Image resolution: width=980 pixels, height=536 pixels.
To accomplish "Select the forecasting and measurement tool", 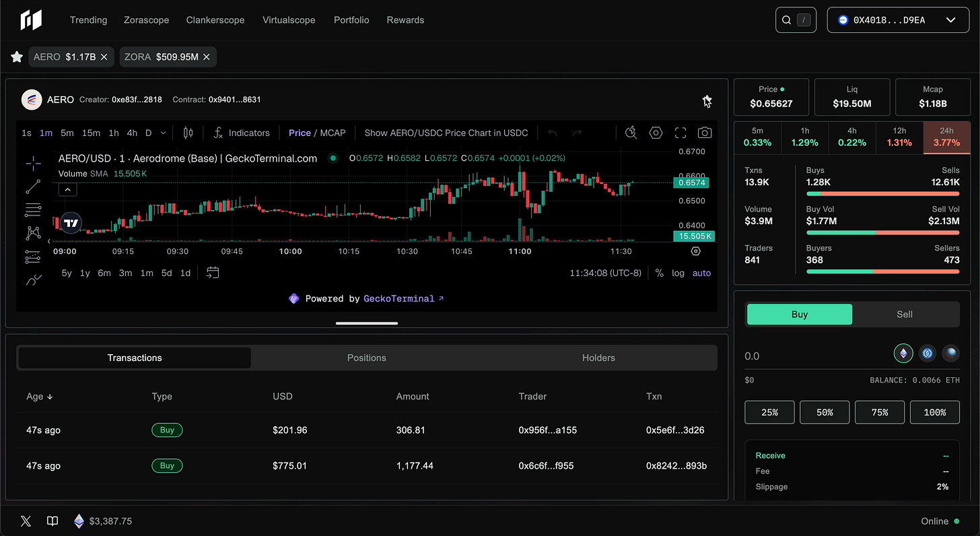I will [x=33, y=257].
